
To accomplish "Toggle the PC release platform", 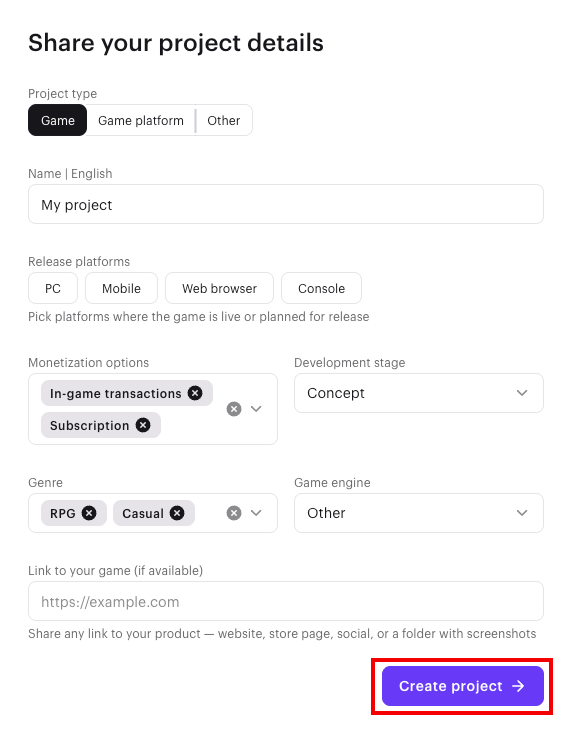I will [x=53, y=288].
